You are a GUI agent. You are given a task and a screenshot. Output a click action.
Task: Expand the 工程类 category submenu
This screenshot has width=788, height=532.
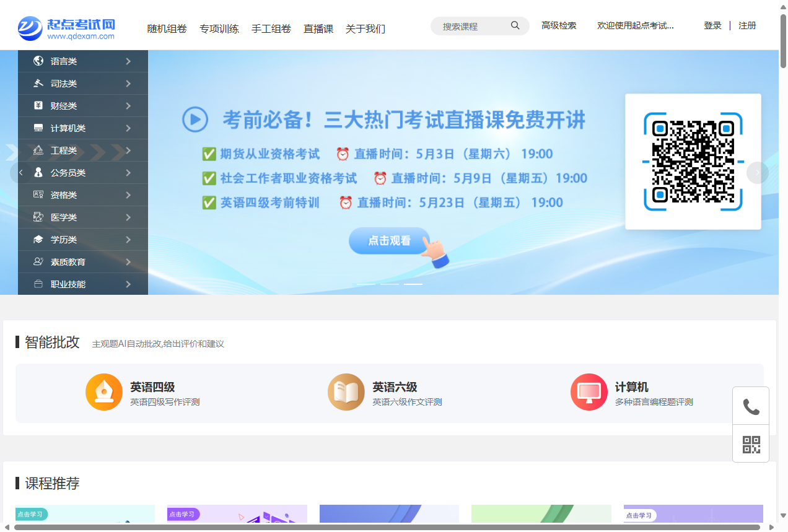pos(128,150)
